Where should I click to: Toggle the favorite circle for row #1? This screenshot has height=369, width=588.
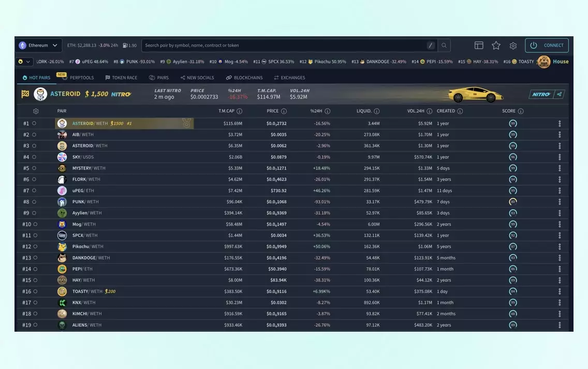click(x=34, y=123)
